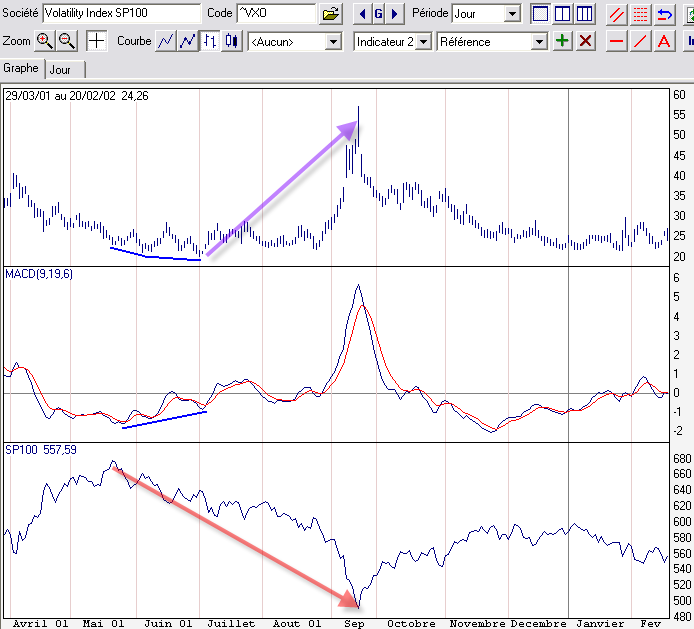Click the zoom in magnifier icon
The width and height of the screenshot is (694, 629).
pyautogui.click(x=45, y=41)
